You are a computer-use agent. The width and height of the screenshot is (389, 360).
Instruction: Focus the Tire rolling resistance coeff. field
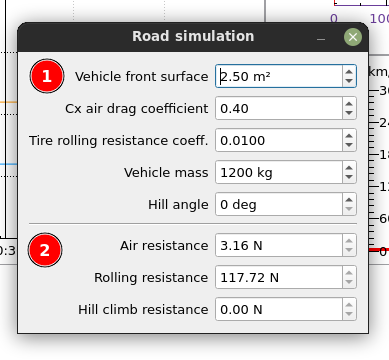point(279,140)
